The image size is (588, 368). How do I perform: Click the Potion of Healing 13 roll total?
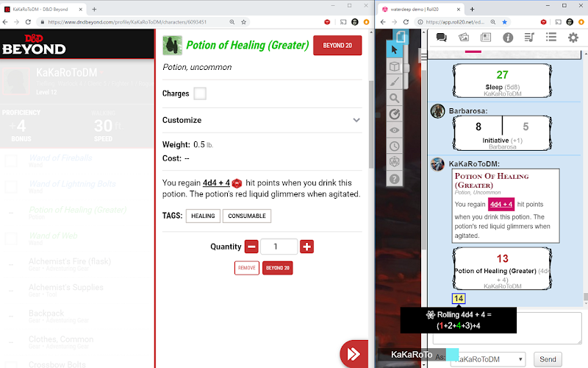pyautogui.click(x=502, y=258)
